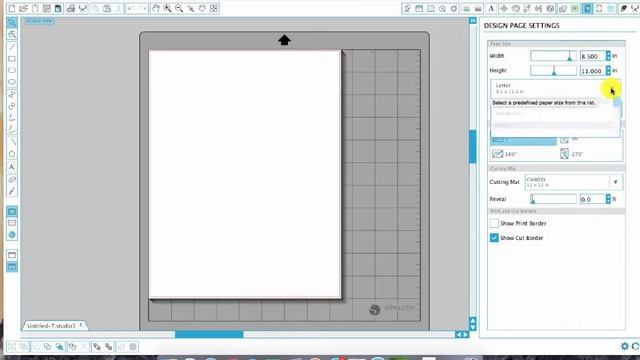This screenshot has height=360, width=640.
Task: Click the Width value field 8.500
Action: (x=592, y=56)
